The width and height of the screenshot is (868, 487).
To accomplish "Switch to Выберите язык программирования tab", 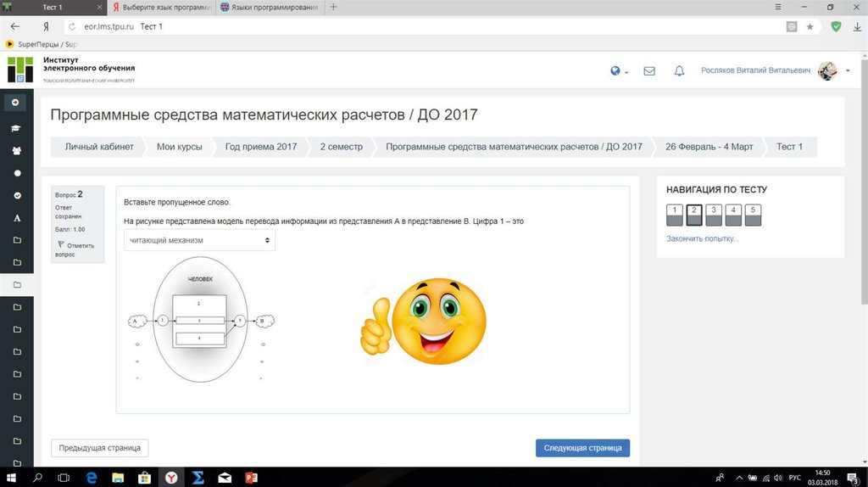I will pyautogui.click(x=161, y=7).
